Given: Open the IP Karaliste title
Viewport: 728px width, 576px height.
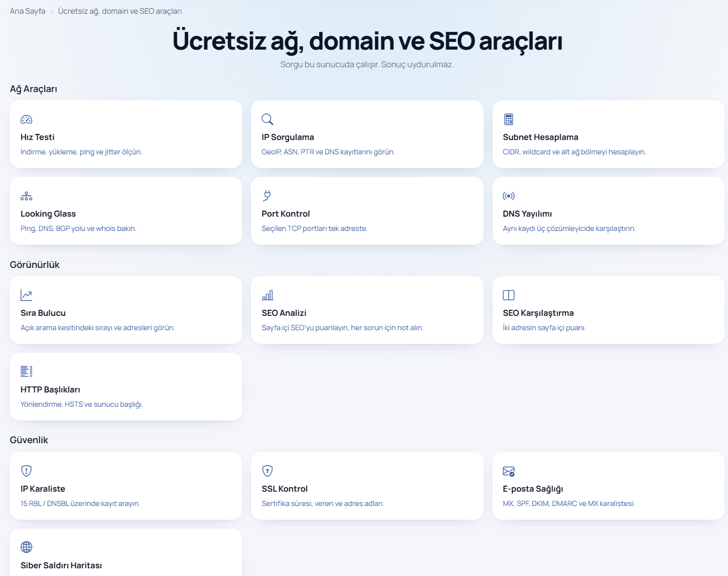Looking at the screenshot, I should (x=43, y=489).
